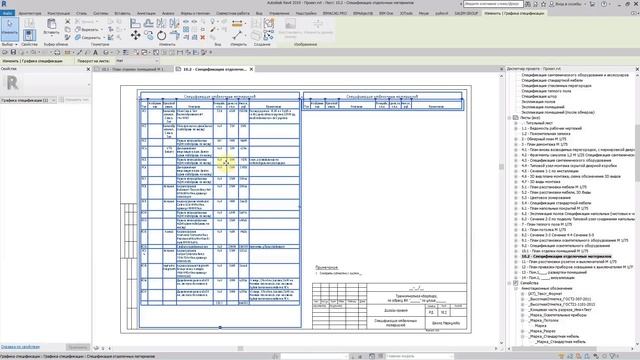Click the Save icon in quick access toolbar
Viewport: 640px width, 360px height.
pos(13,52)
